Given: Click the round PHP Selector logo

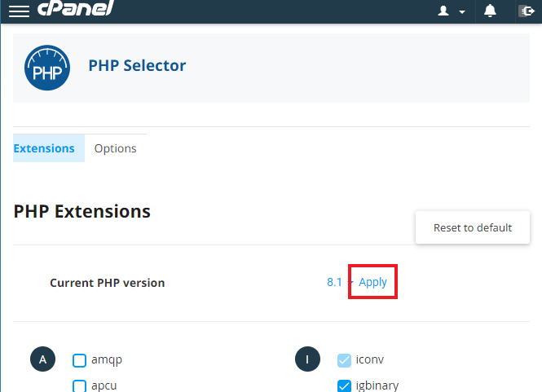Looking at the screenshot, I should (x=48, y=68).
